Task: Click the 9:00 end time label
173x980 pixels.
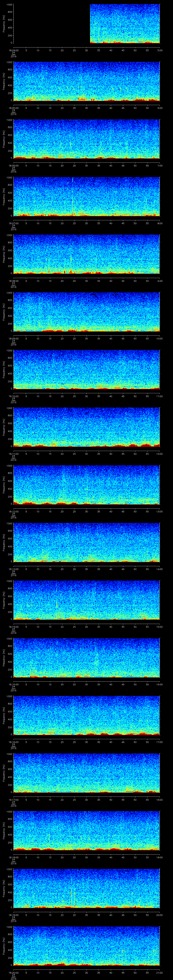Action: (x=160, y=280)
